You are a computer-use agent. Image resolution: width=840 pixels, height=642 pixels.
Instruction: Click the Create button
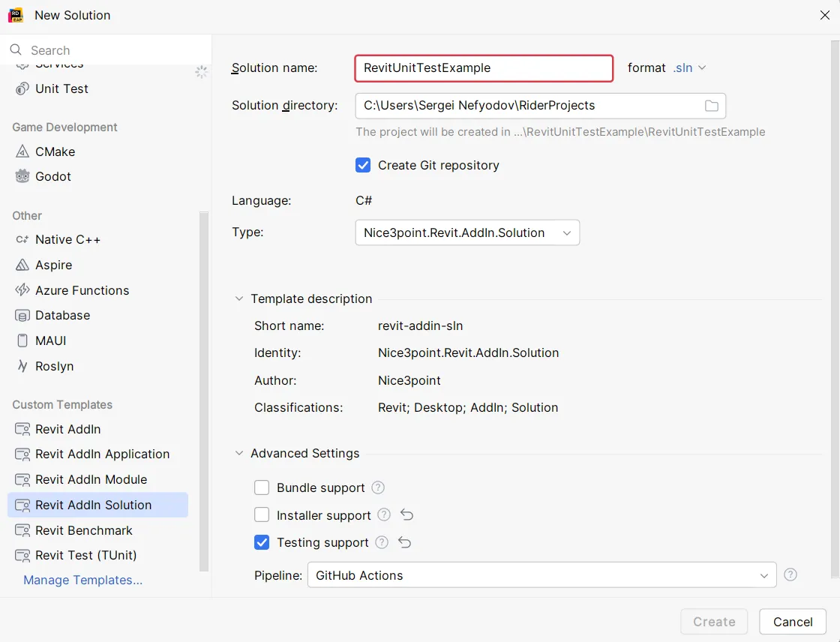714,622
